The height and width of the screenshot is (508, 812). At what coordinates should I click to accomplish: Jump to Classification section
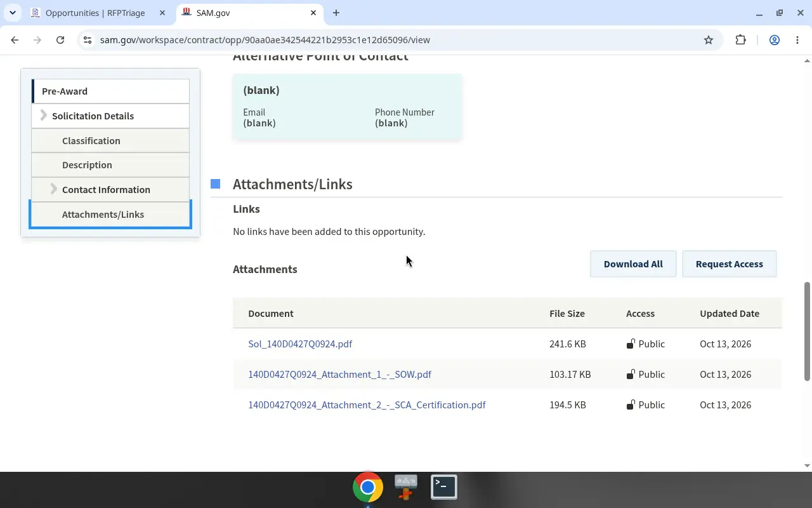click(110, 140)
